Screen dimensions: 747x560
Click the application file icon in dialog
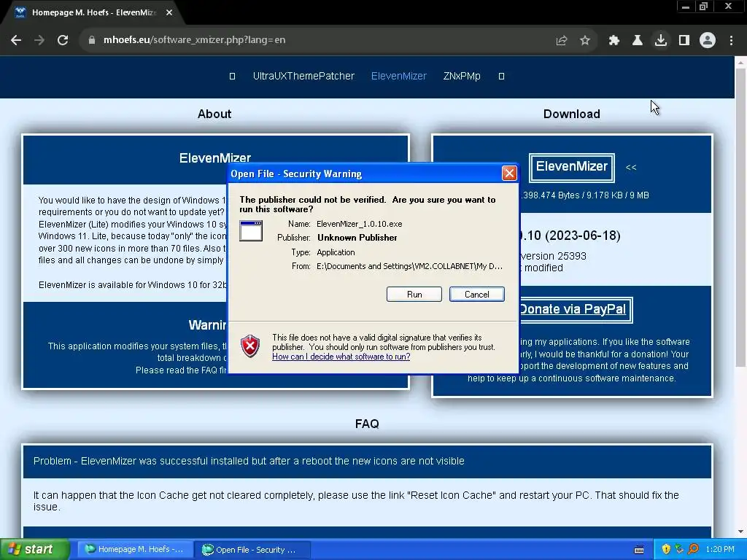tap(251, 231)
